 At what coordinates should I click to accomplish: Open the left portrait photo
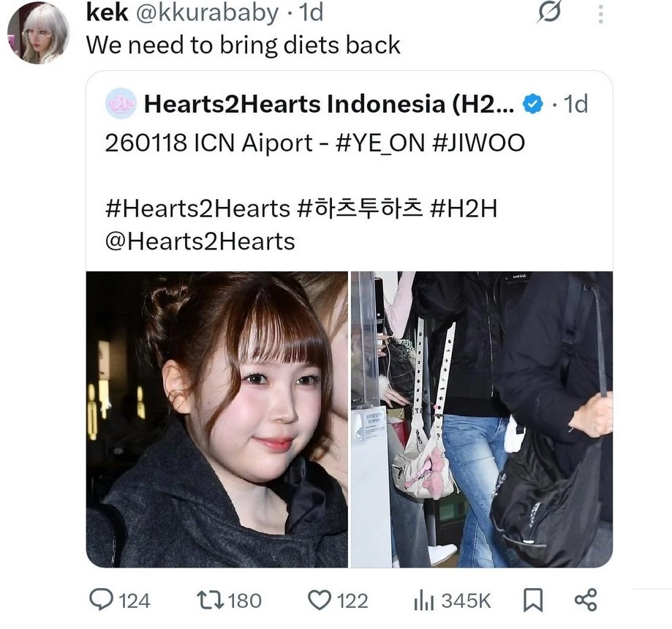(x=217, y=419)
